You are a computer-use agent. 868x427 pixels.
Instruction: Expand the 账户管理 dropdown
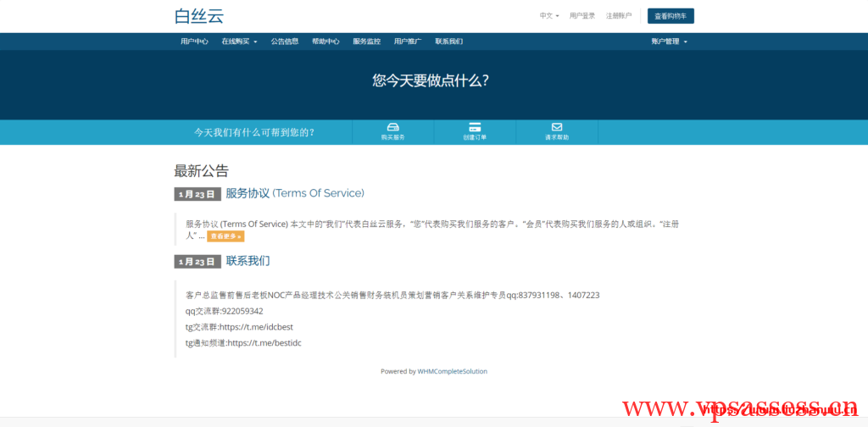click(669, 42)
